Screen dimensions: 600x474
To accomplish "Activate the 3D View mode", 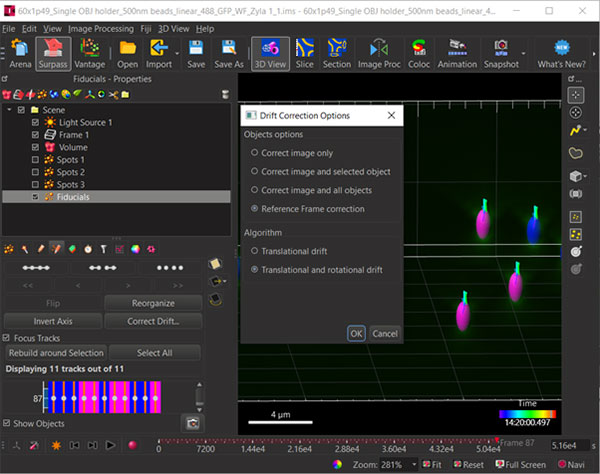I will [x=270, y=54].
